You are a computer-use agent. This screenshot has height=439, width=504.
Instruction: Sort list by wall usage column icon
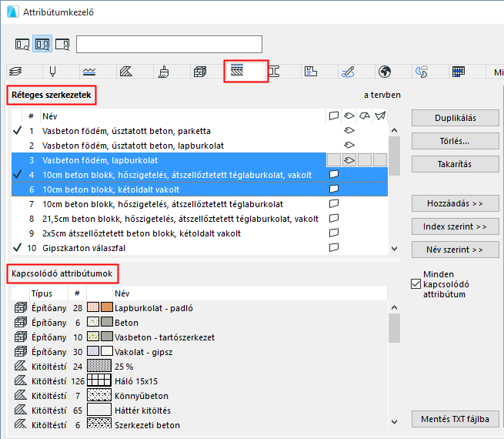pyautogui.click(x=334, y=116)
